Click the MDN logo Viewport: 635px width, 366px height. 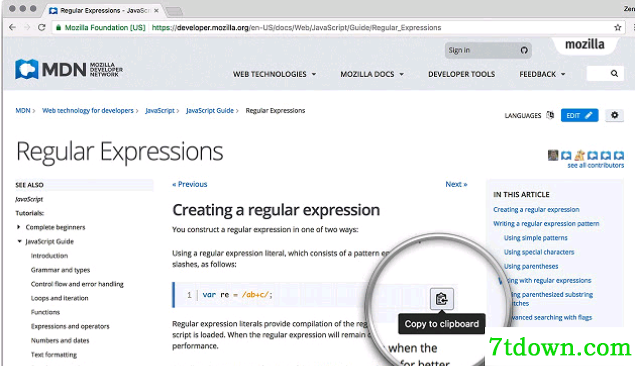pyautogui.click(x=69, y=69)
